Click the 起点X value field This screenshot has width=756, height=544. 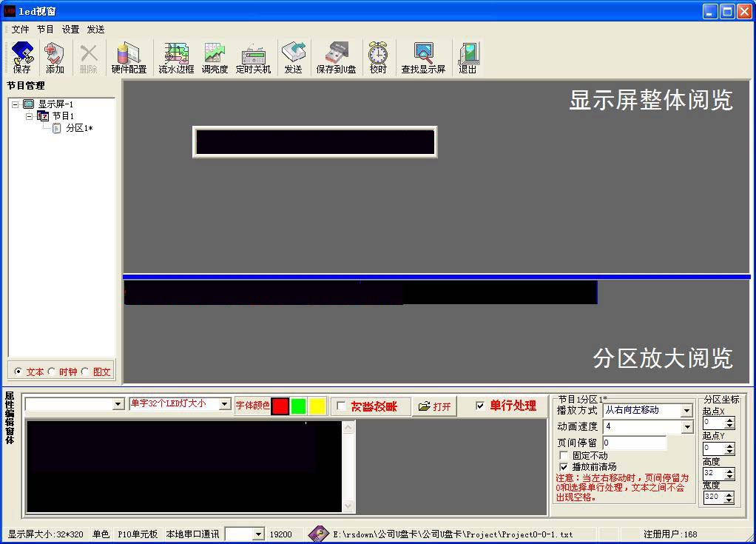click(x=714, y=423)
